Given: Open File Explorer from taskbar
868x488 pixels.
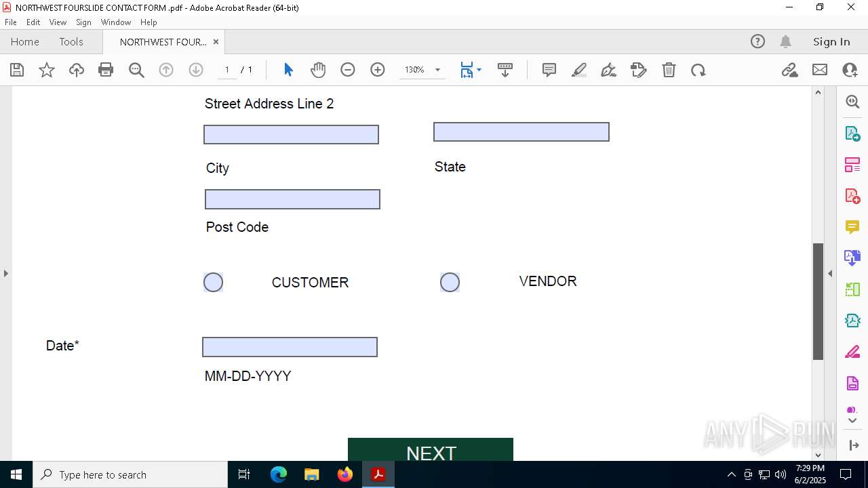Looking at the screenshot, I should (312, 474).
